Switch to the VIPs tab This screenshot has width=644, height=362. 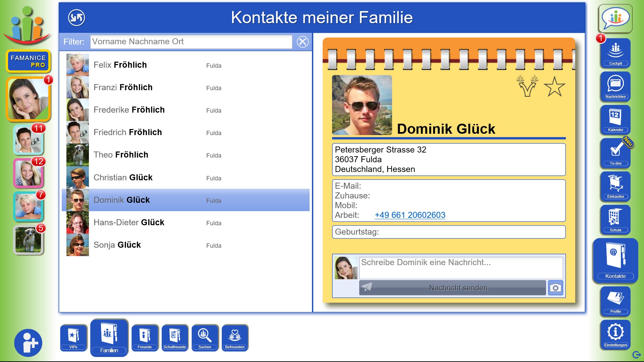tap(73, 337)
